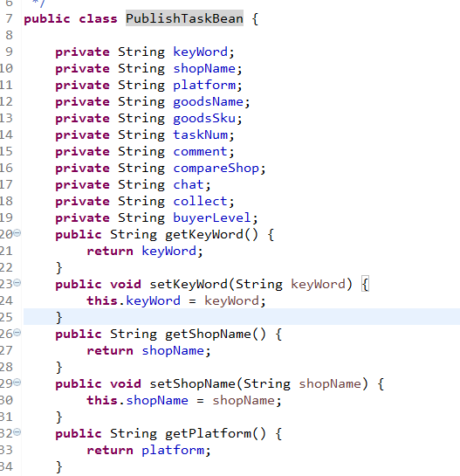Collapse the getKeyWord method fold at line 20
The height and width of the screenshot is (476, 460).
pos(17,233)
